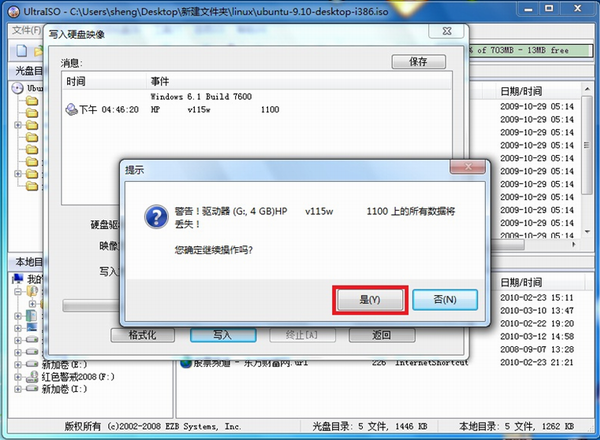
Task: Select the blue desktop screen icon in local tree
Action: point(32,328)
